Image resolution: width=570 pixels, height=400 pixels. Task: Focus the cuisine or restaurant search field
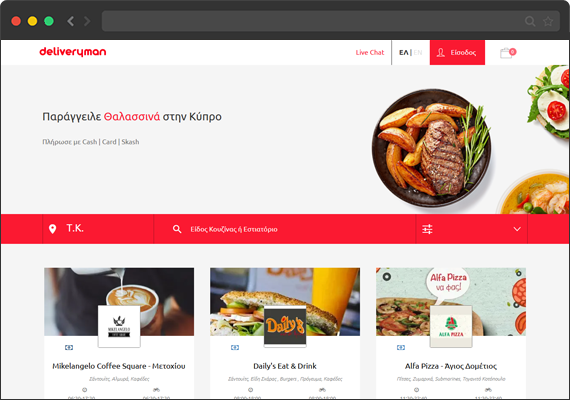pyautogui.click(x=285, y=229)
